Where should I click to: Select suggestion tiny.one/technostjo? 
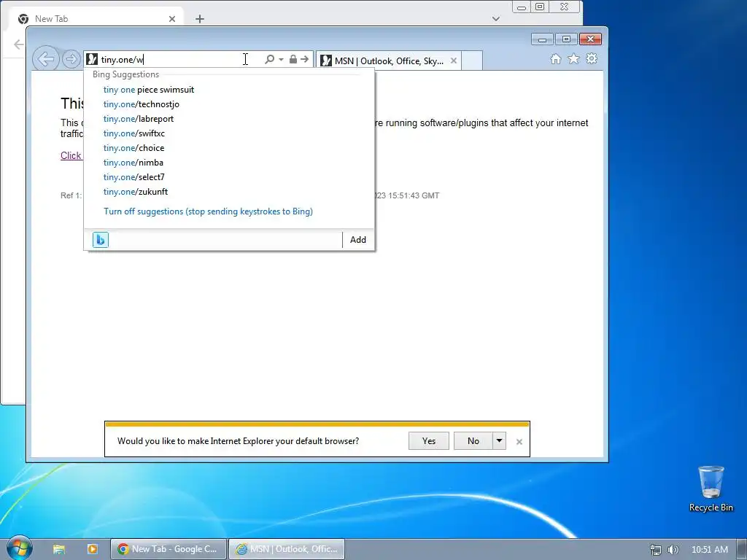click(x=141, y=104)
